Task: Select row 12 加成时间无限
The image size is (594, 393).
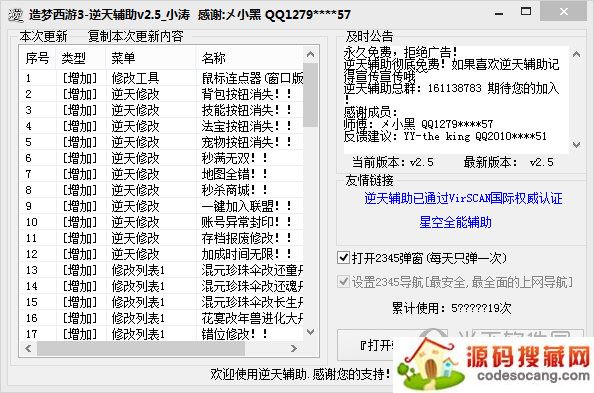Action: pyautogui.click(x=162, y=254)
